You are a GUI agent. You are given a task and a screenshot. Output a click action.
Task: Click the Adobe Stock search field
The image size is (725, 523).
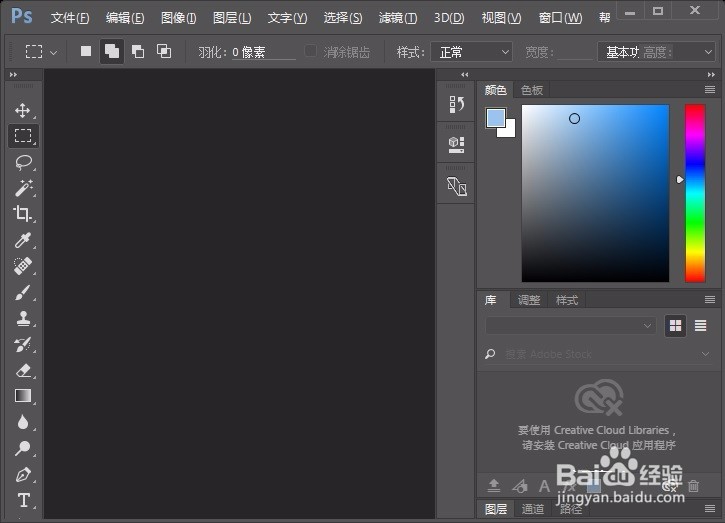601,354
